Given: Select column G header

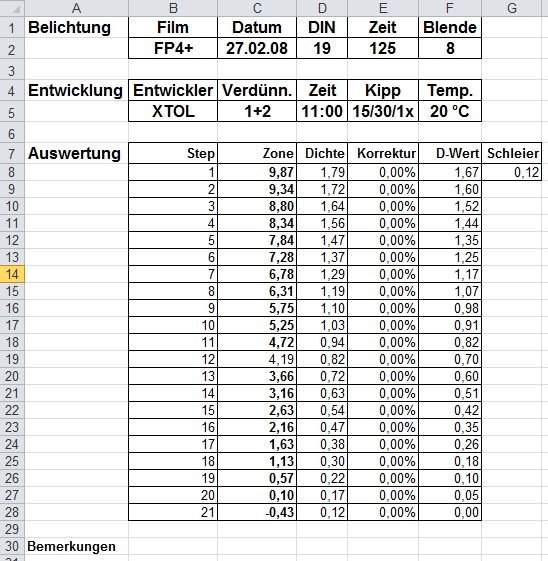Looking at the screenshot, I should [x=512, y=8].
